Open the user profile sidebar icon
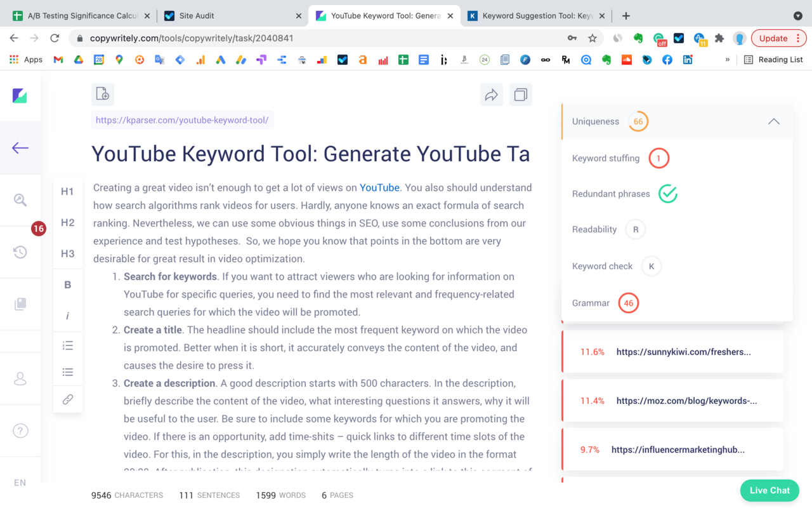The height and width of the screenshot is (508, 812). [x=20, y=378]
